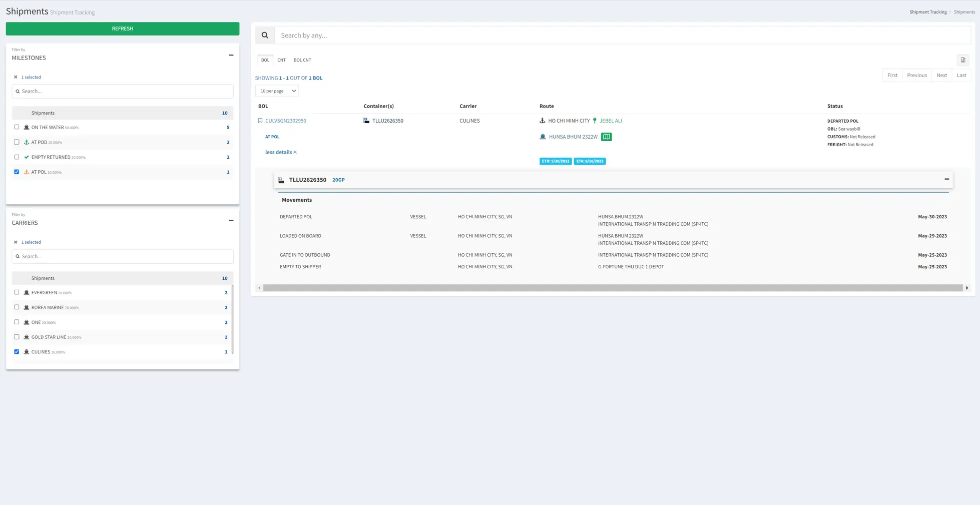Viewport: 980px width, 505px height.
Task: Tick the ONE carrier checkbox
Action: (17, 322)
